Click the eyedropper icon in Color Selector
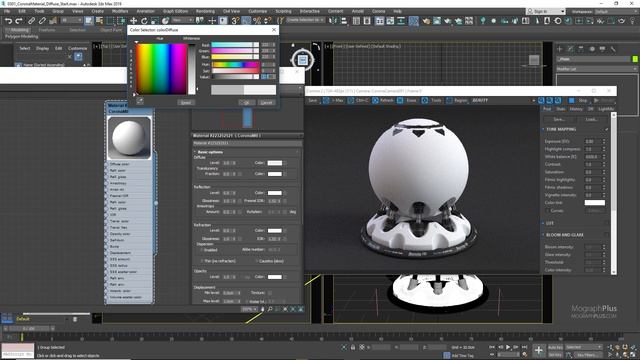The image size is (640, 360). 140,101
